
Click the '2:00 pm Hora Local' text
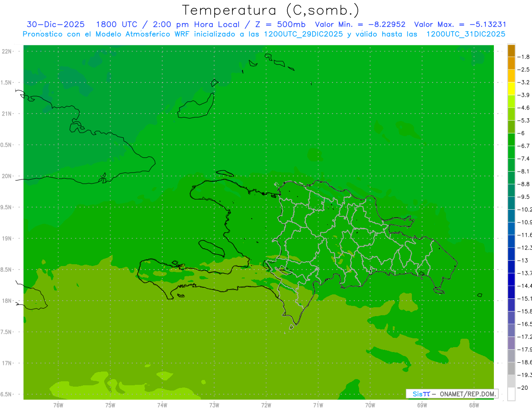(x=196, y=24)
